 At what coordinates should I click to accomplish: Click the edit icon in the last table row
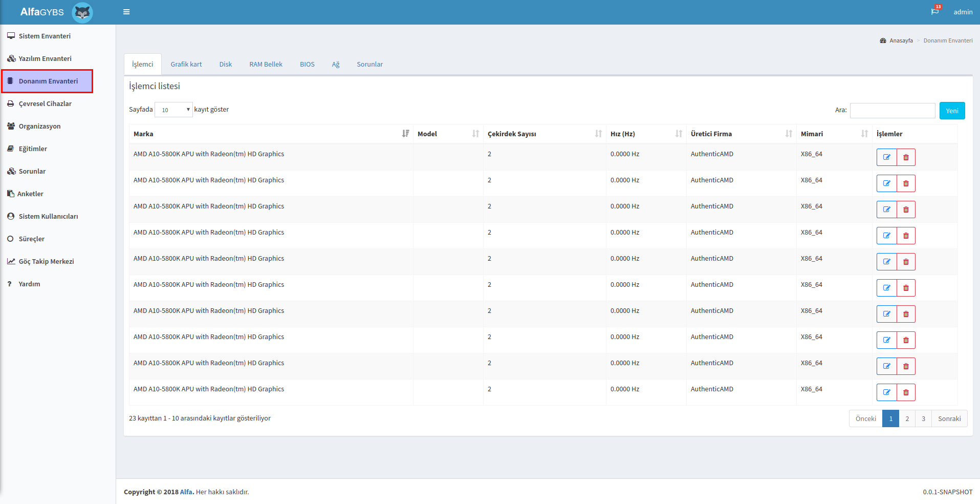[x=887, y=392]
